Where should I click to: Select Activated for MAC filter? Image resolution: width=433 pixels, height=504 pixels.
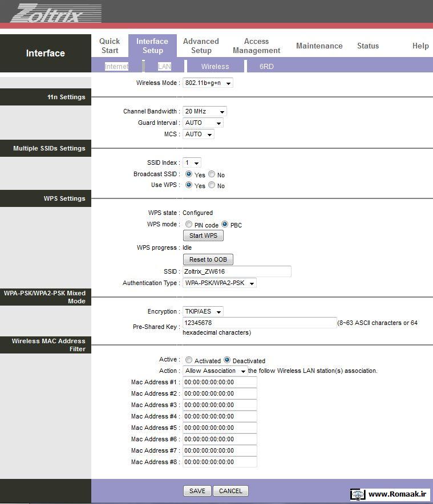pos(189,360)
